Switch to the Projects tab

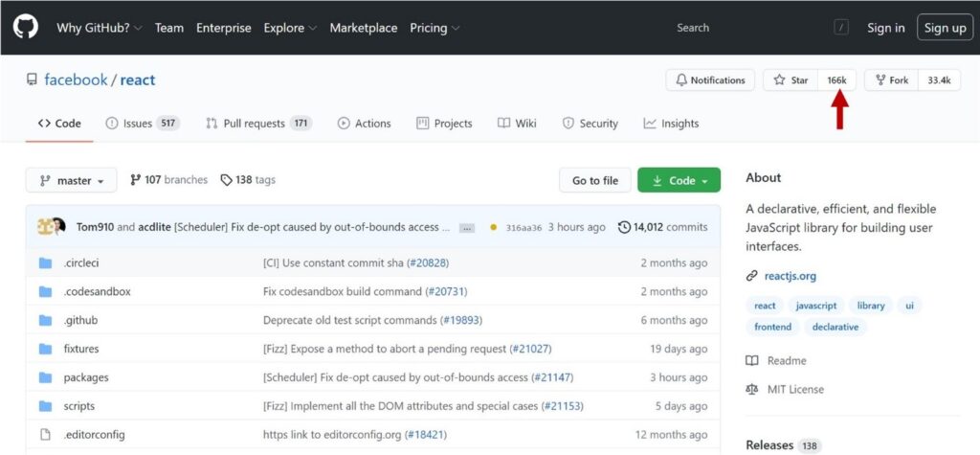coord(444,124)
